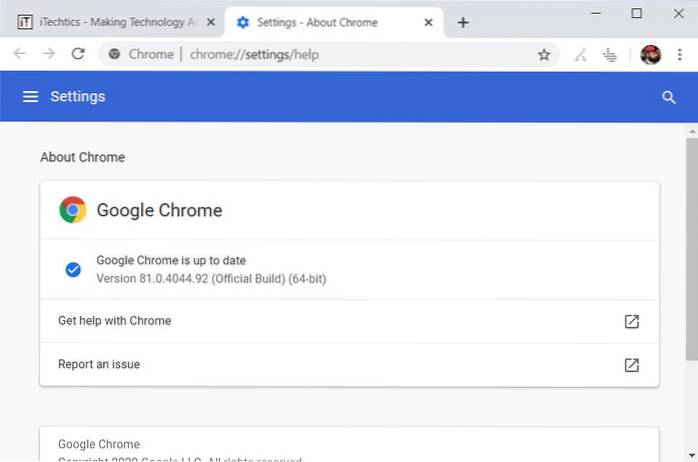Click the Chrome site info icon in address bar
The width and height of the screenshot is (698, 462).
click(114, 54)
